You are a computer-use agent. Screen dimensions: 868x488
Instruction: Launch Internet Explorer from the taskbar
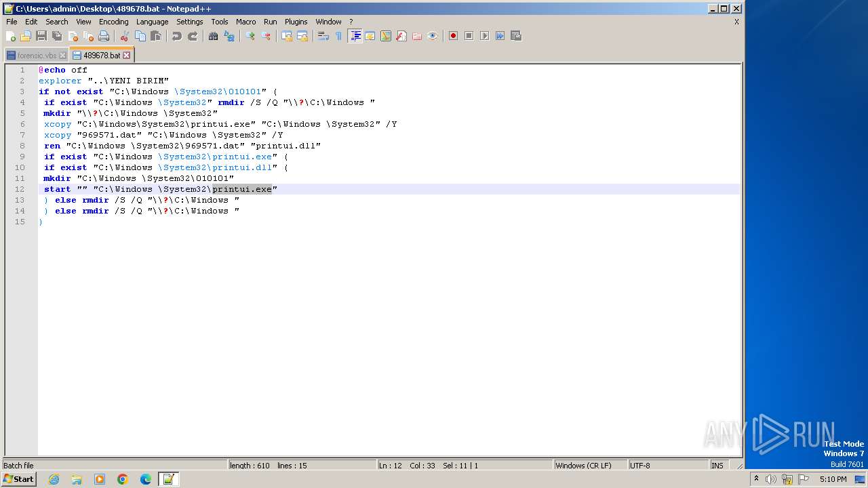point(54,479)
